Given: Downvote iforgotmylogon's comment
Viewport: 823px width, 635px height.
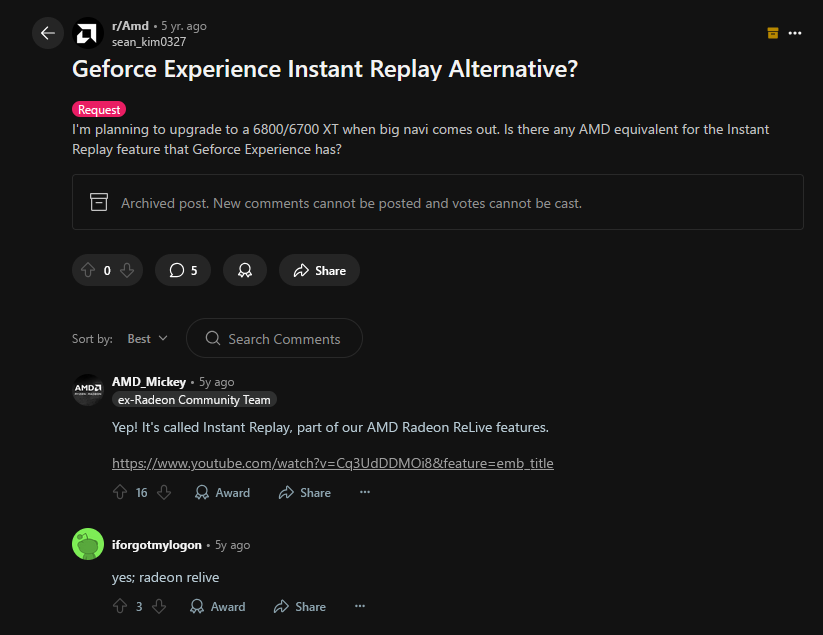Looking at the screenshot, I should pyautogui.click(x=159, y=606).
